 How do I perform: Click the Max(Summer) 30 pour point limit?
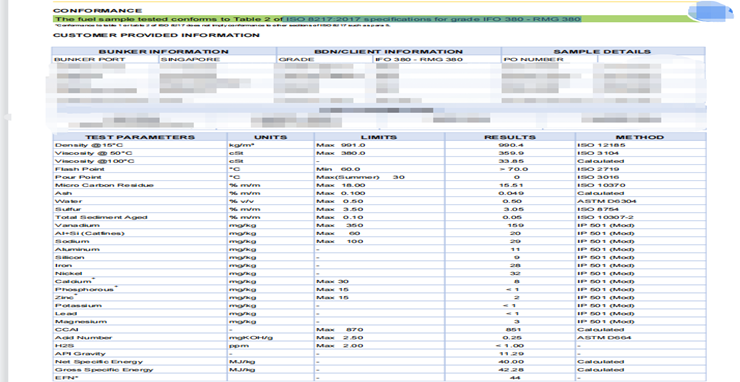click(x=361, y=177)
